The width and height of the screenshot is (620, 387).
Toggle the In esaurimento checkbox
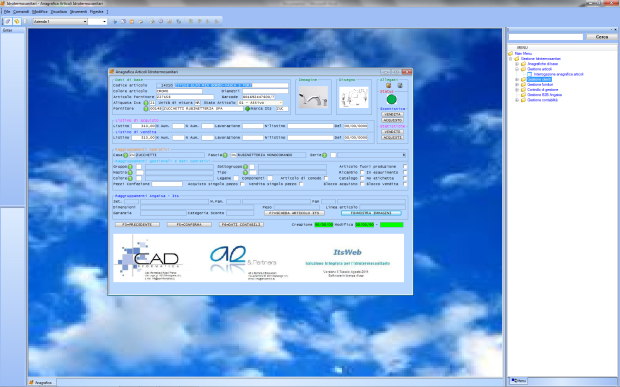[x=405, y=173]
